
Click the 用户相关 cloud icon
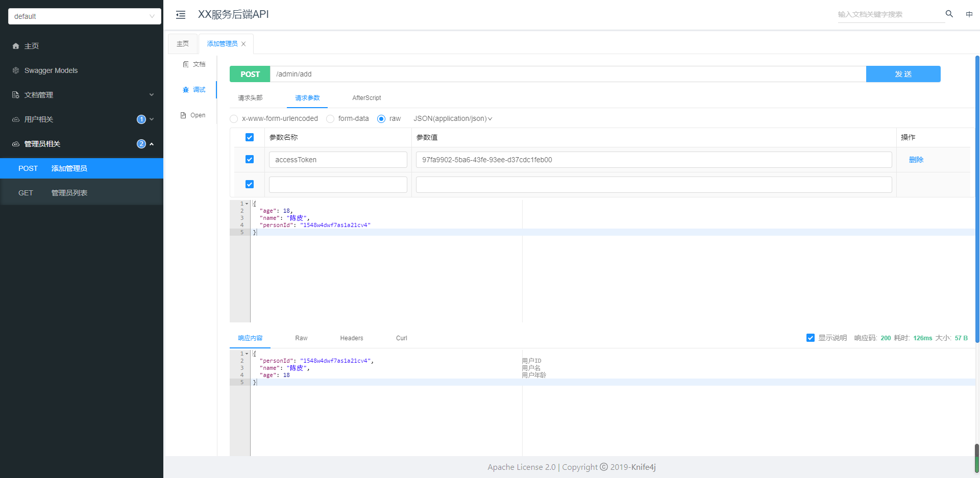tap(16, 119)
